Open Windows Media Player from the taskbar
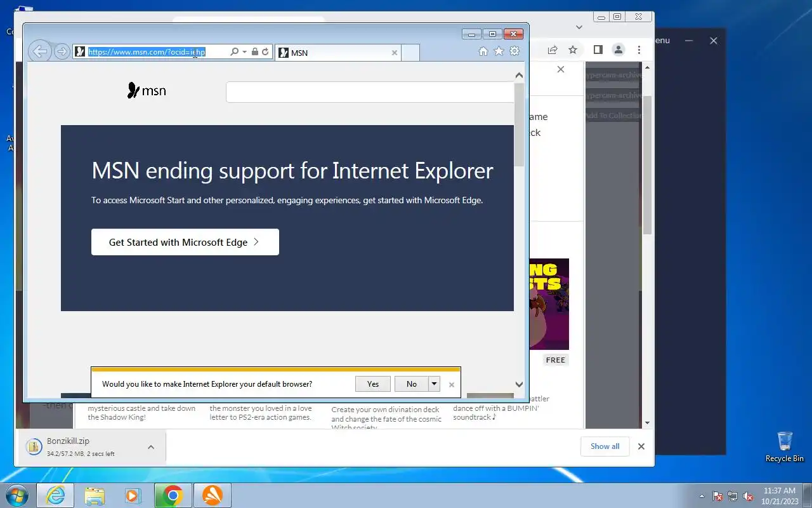Screen dimensions: 812x508 pos(133,495)
